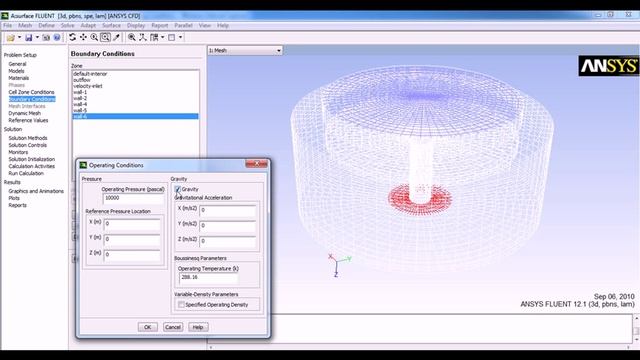640x360 pixels.
Task: Click the Operating Pressure input field
Action: point(133,198)
